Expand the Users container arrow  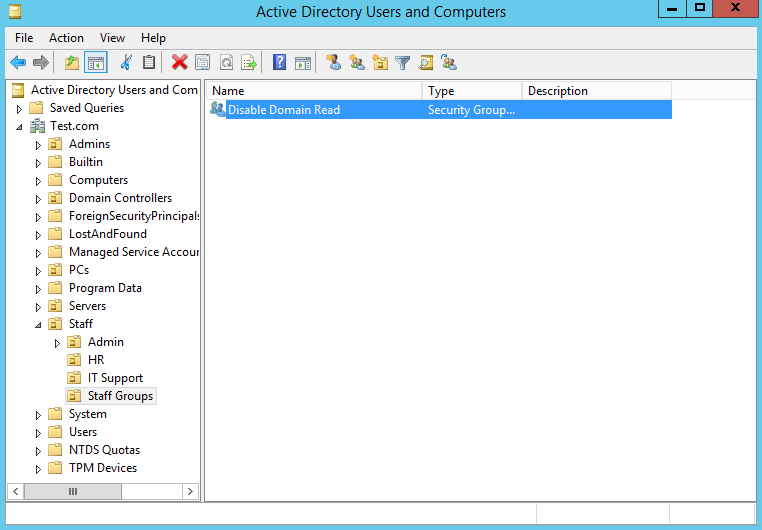38,433
